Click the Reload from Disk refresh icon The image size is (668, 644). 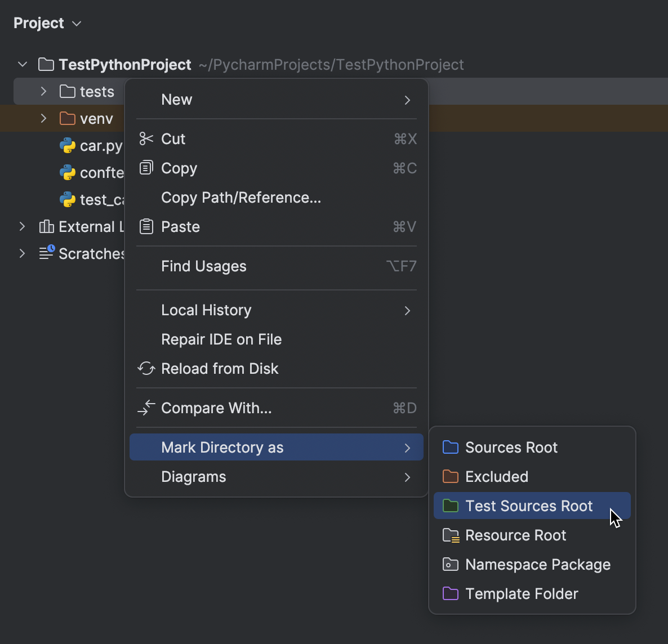click(146, 368)
